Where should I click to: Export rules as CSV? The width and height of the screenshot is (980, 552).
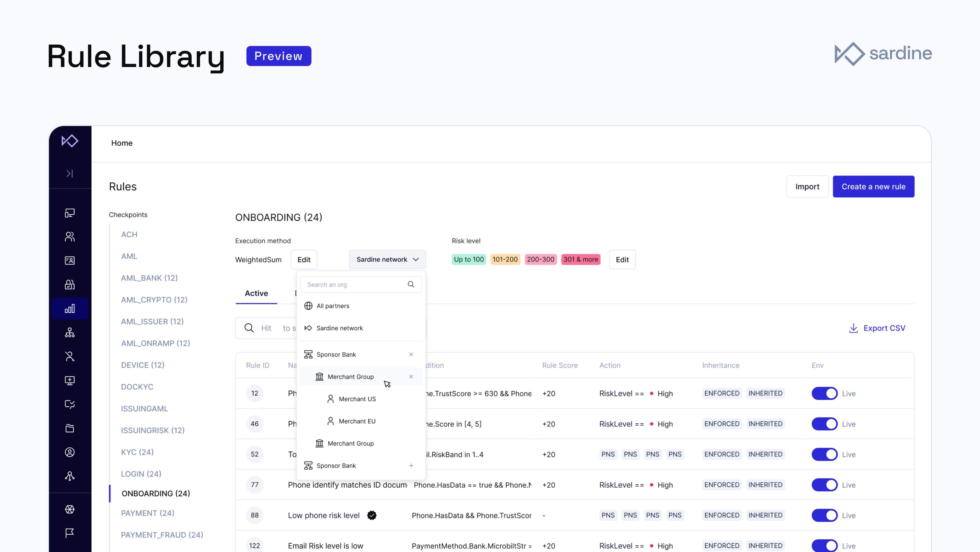coord(877,328)
